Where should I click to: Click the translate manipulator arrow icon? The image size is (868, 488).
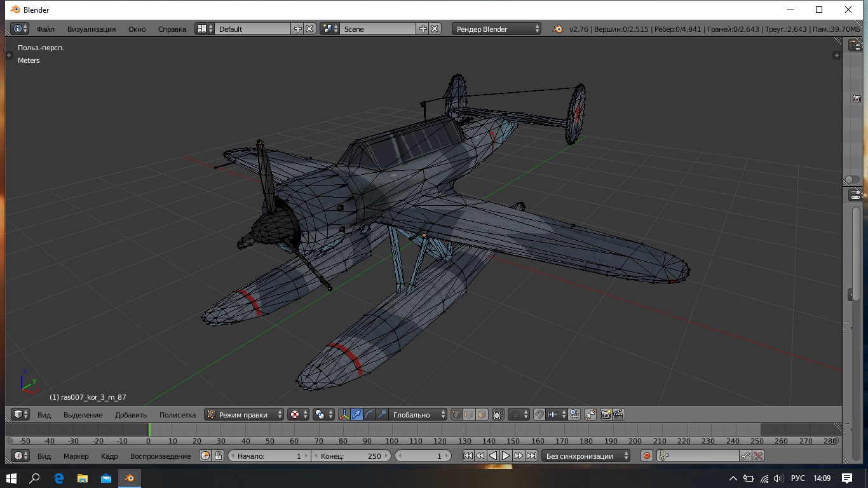click(x=356, y=414)
